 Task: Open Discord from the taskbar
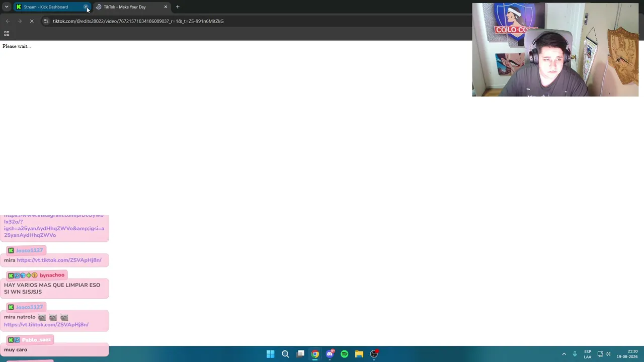tap(330, 354)
